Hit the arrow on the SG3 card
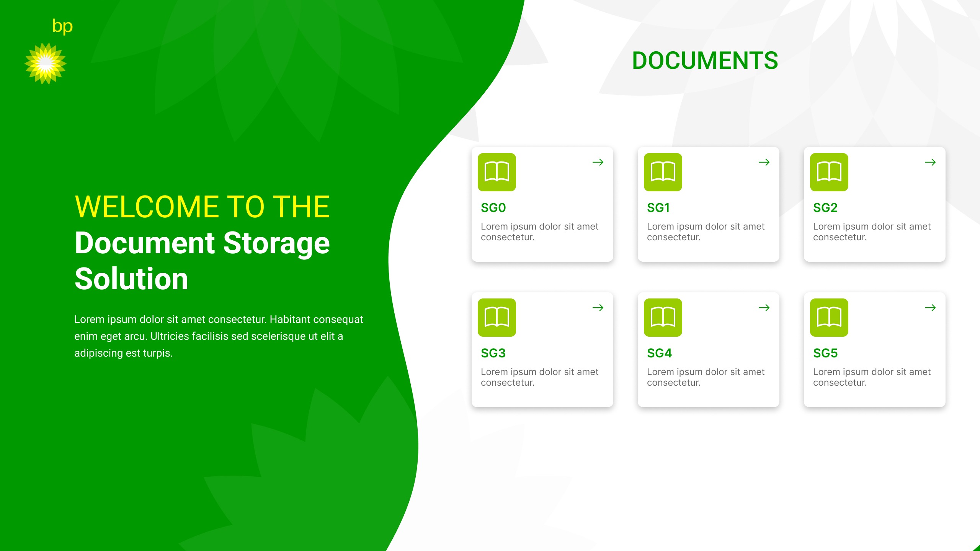The height and width of the screenshot is (551, 980). (598, 308)
